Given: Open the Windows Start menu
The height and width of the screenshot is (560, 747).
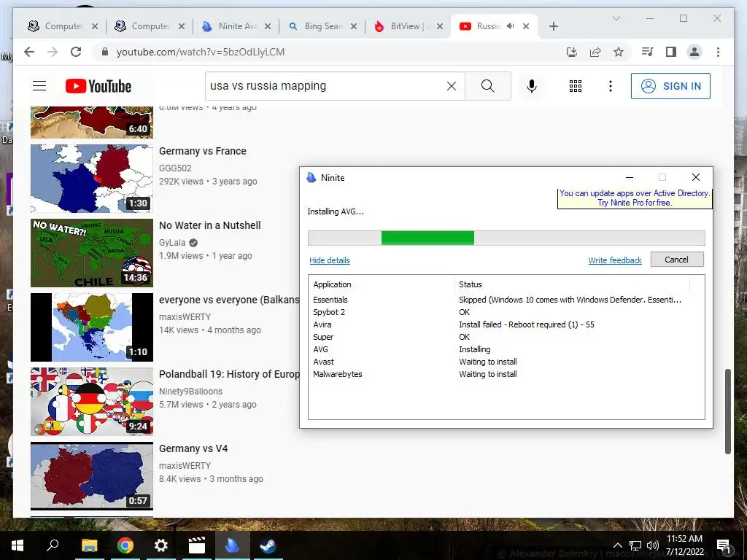Looking at the screenshot, I should [x=18, y=545].
